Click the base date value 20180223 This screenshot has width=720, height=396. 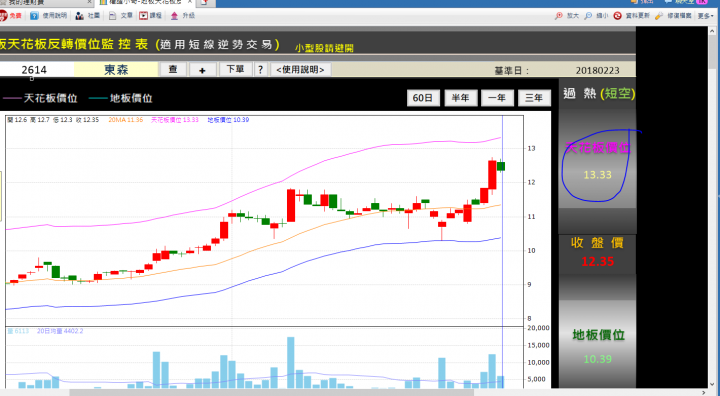click(x=597, y=71)
